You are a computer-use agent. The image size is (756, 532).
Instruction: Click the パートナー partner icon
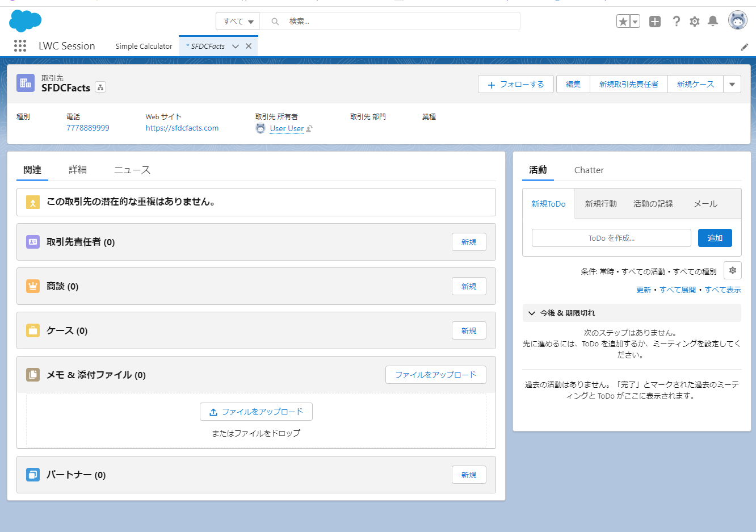pyautogui.click(x=33, y=475)
